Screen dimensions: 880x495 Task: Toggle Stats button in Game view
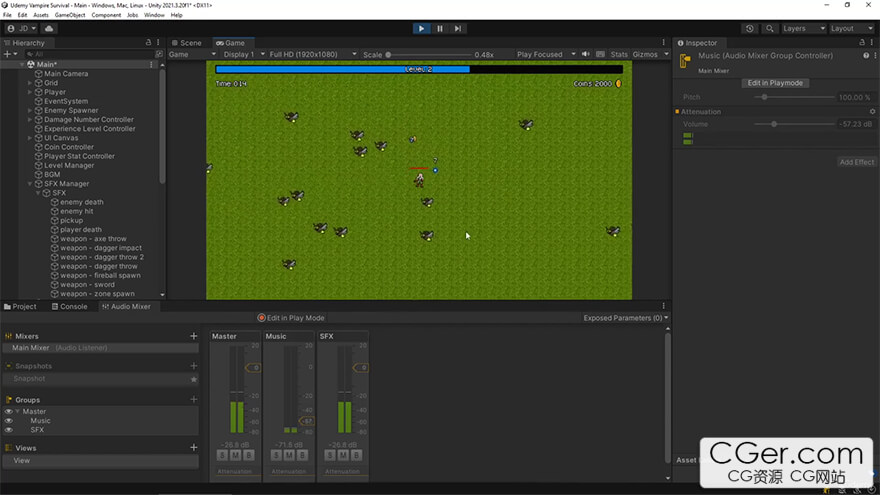(619, 54)
